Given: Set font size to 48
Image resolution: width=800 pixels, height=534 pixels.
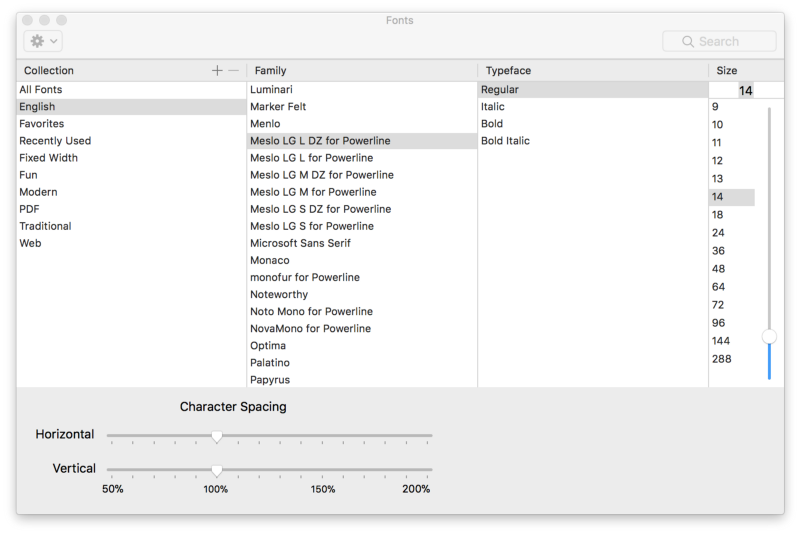Looking at the screenshot, I should tap(732, 269).
